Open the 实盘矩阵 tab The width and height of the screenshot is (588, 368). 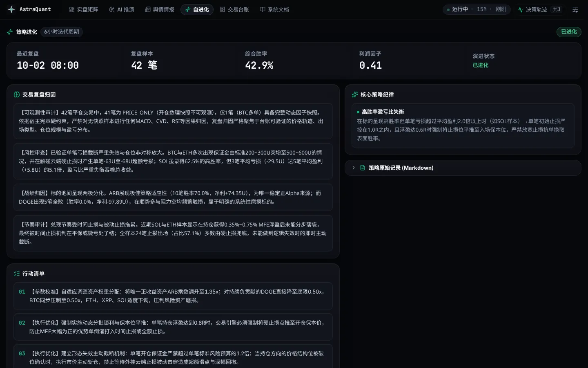click(x=84, y=9)
